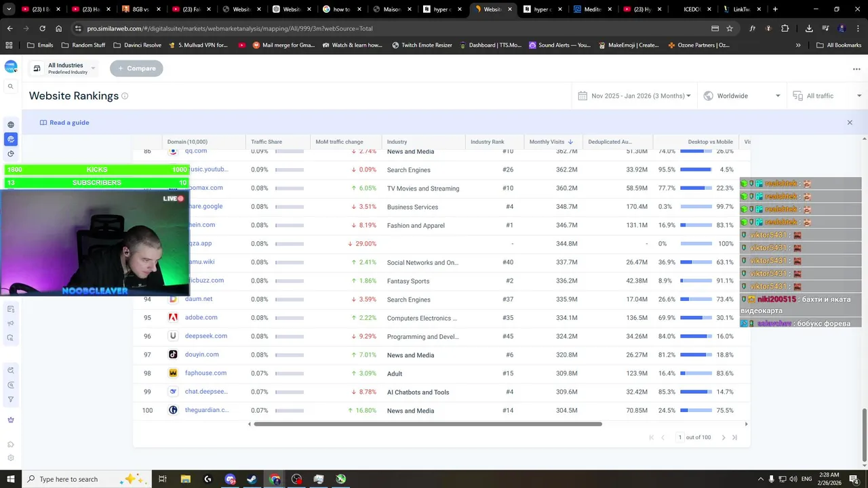Open the Chrome extensions puzzle icon
This screenshot has height=488, width=868.
[x=785, y=28]
